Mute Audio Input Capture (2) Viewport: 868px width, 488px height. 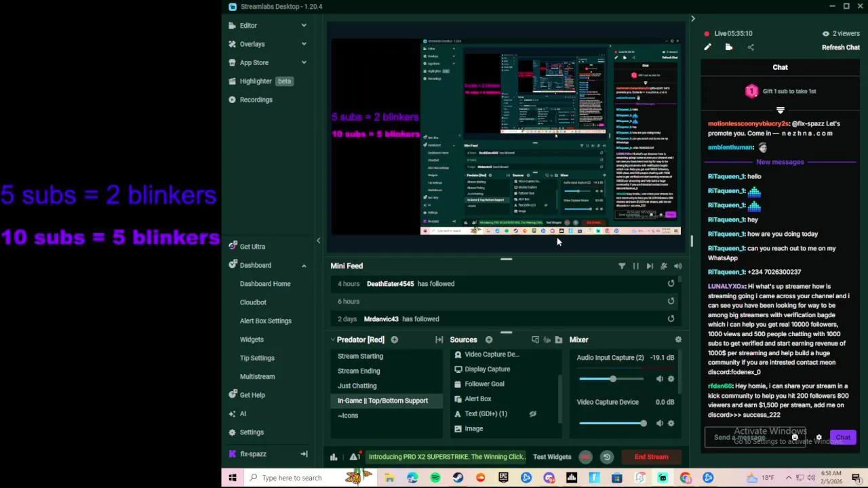pos(659,380)
